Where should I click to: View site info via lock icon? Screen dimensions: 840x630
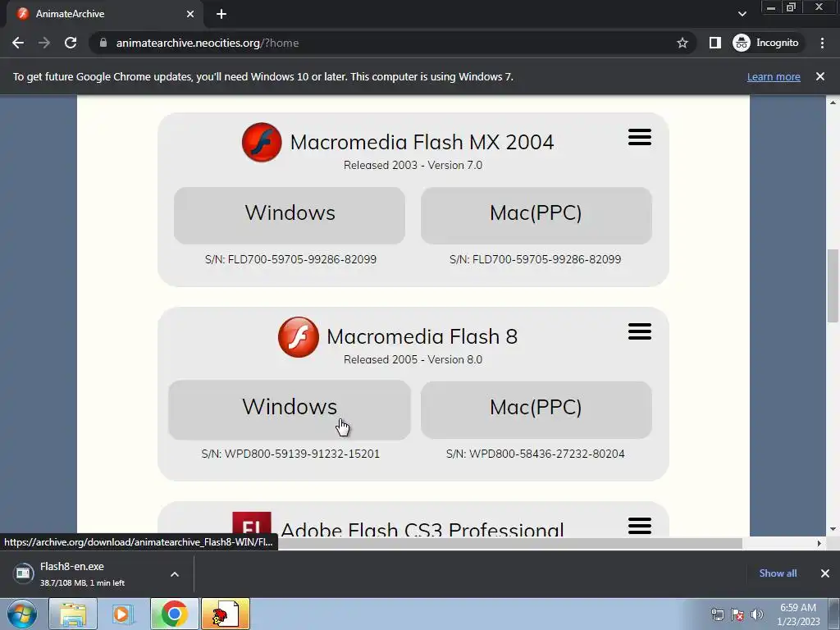(x=103, y=43)
